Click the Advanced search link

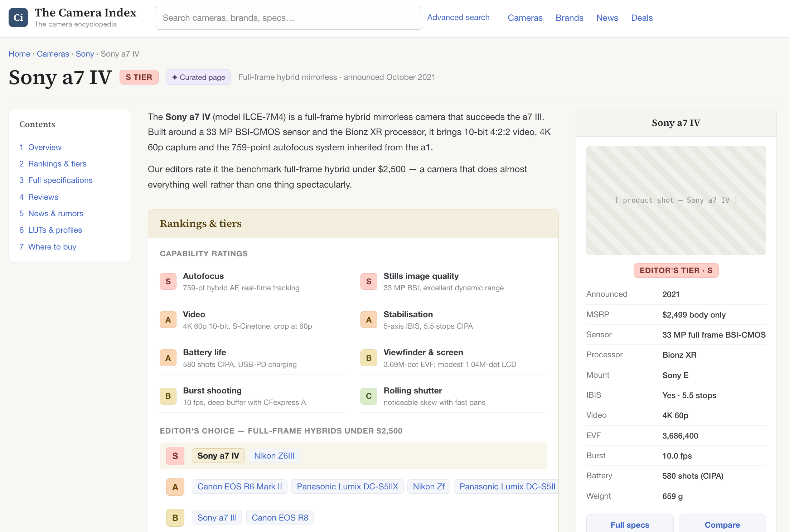(458, 18)
